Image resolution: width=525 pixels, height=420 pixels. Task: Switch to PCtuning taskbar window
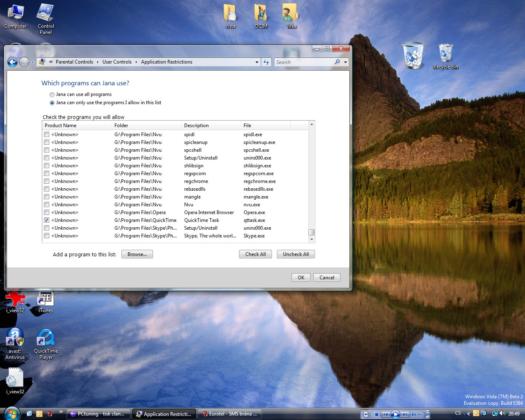pyautogui.click(x=98, y=414)
